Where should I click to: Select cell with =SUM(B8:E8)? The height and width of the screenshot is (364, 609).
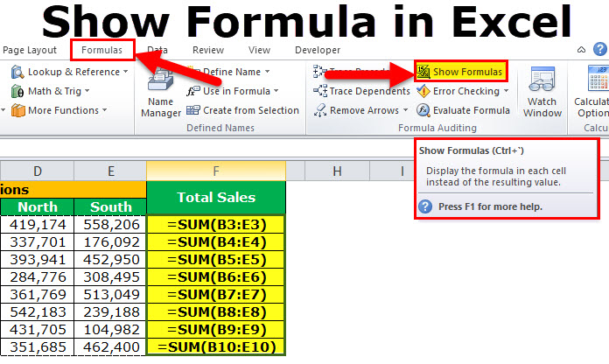(216, 312)
